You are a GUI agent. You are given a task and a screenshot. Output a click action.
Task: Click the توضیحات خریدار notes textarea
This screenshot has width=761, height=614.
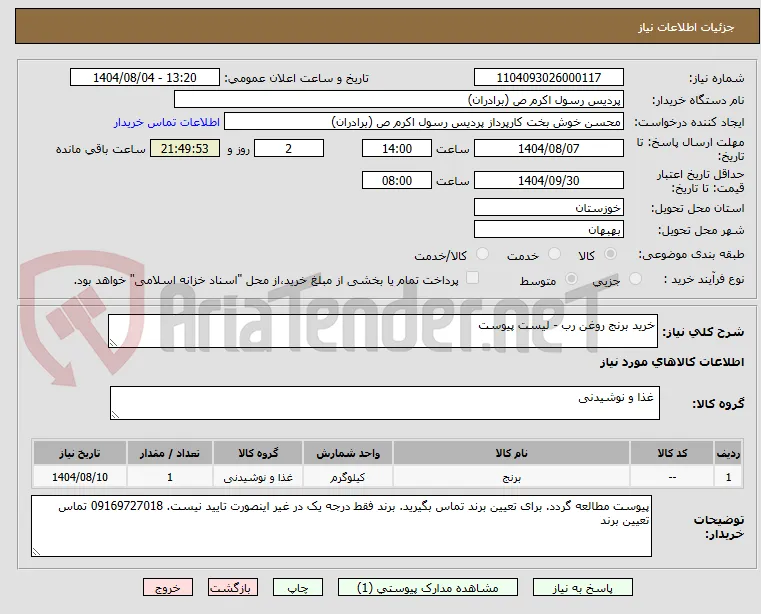[341, 526]
